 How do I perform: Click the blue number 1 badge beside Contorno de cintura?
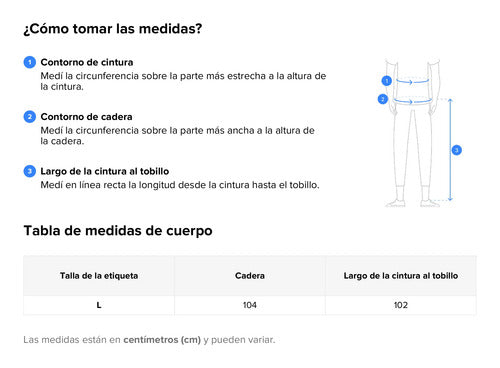30,62
